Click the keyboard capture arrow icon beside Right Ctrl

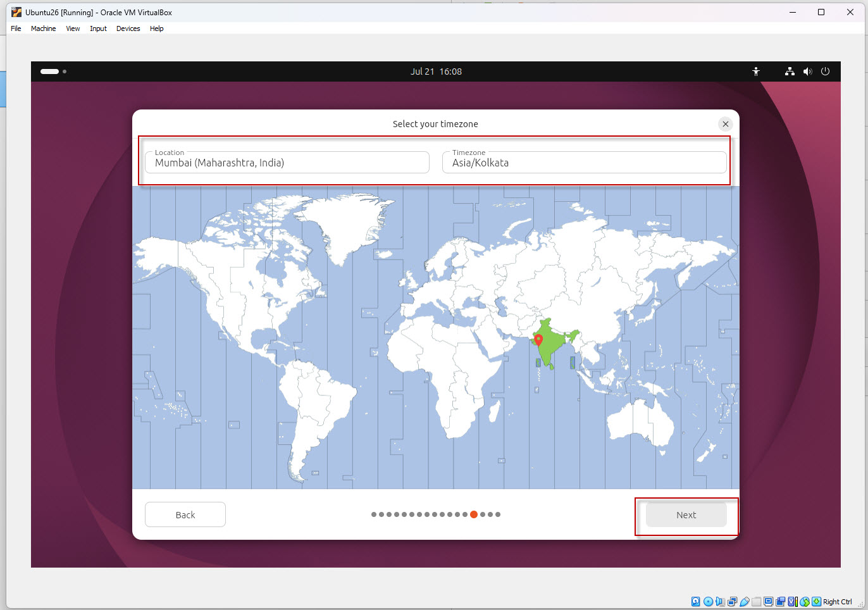pos(816,602)
